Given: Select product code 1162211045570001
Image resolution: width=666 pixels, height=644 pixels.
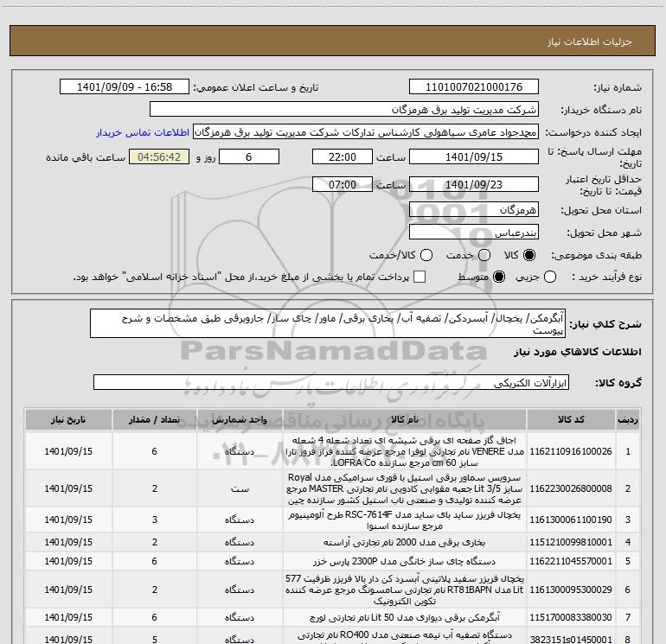Looking at the screenshot, I should click(571, 561).
